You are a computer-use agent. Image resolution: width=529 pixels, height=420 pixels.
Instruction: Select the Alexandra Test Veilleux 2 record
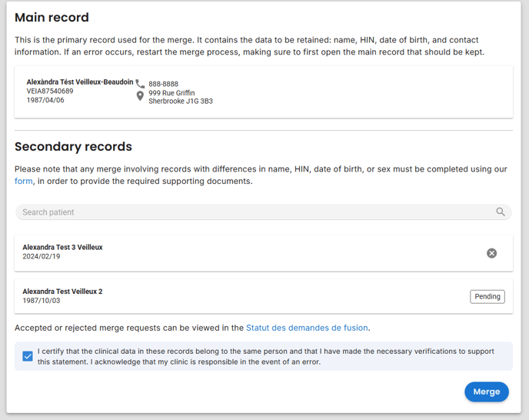264,296
